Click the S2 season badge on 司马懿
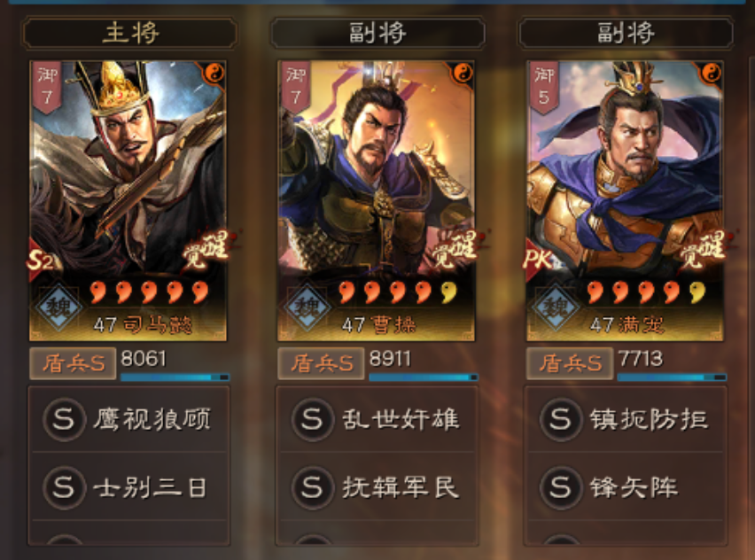The height and width of the screenshot is (560, 755). pyautogui.click(x=41, y=261)
